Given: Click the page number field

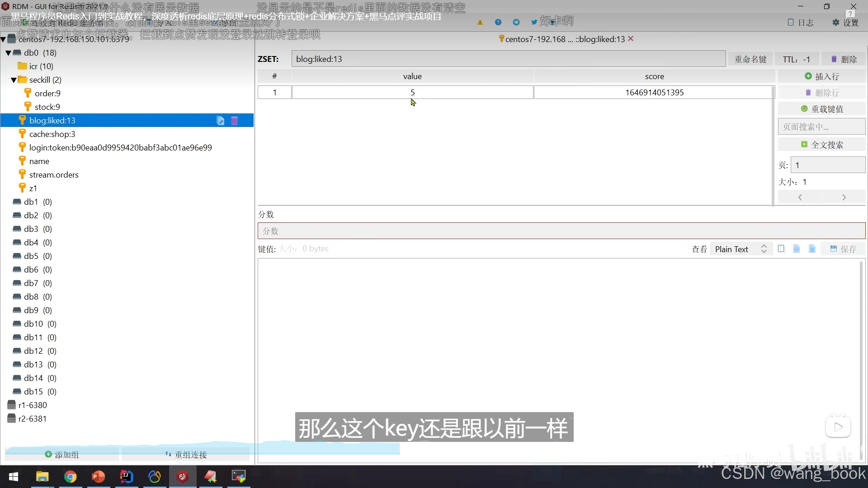Looking at the screenshot, I should click(828, 165).
